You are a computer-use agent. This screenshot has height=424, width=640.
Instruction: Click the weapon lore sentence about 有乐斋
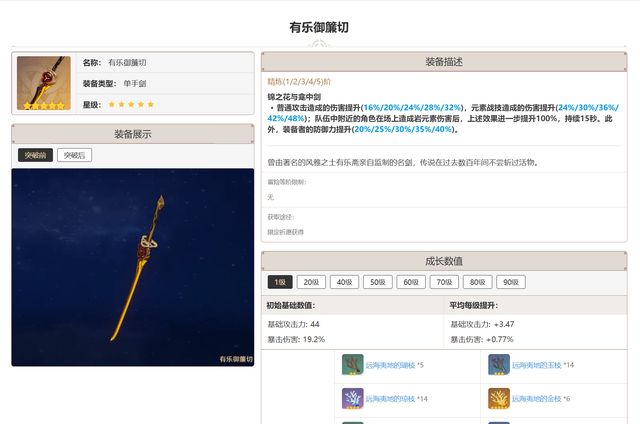(403, 162)
